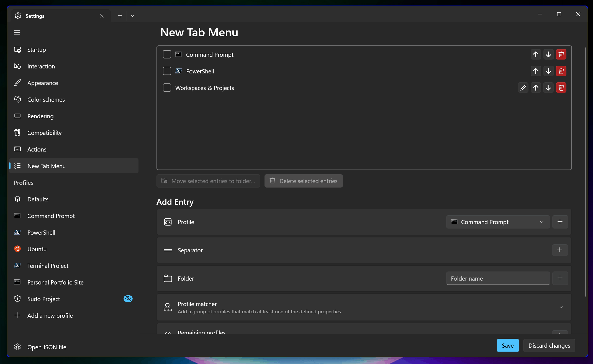Focus the Folder name input field

498,278
